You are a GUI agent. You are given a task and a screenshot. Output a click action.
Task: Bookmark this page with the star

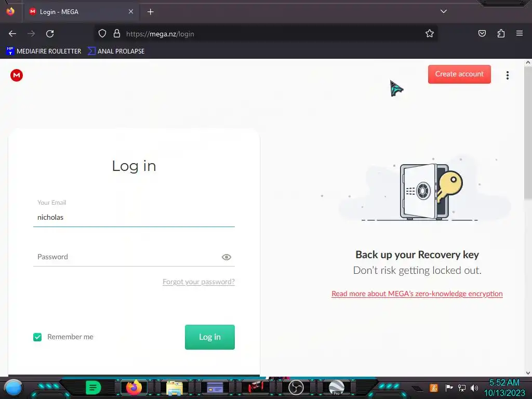[430, 34]
